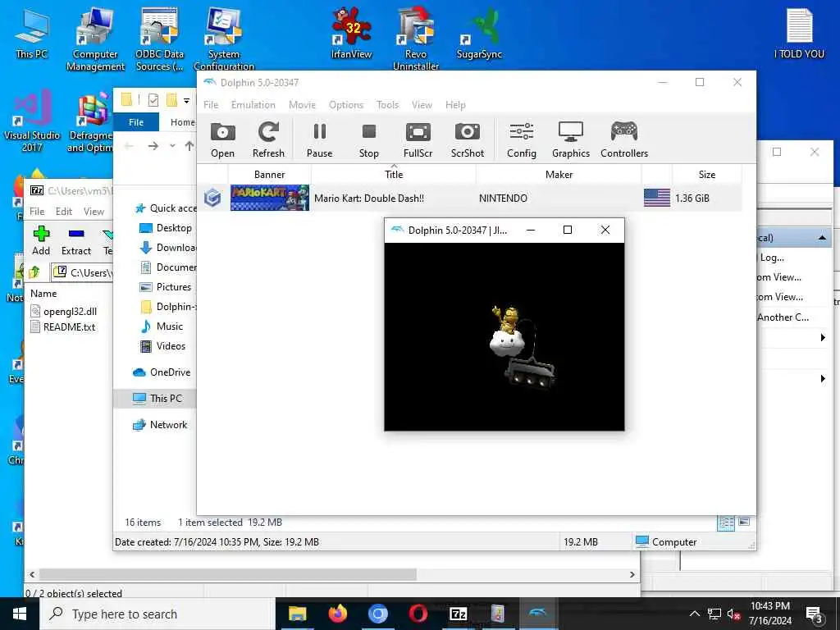The height and width of the screenshot is (630, 840).
Task: Click the Extract icon in 7-Zip
Action: pos(76,240)
